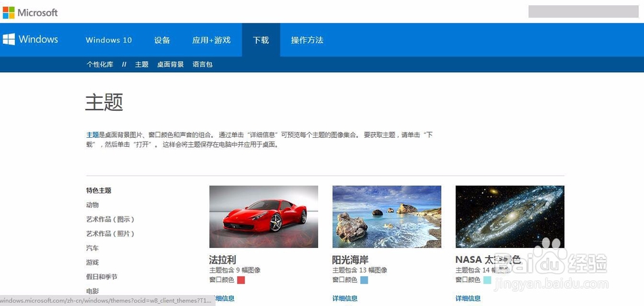
Task: Select the 电影 category
Action: [x=92, y=291]
